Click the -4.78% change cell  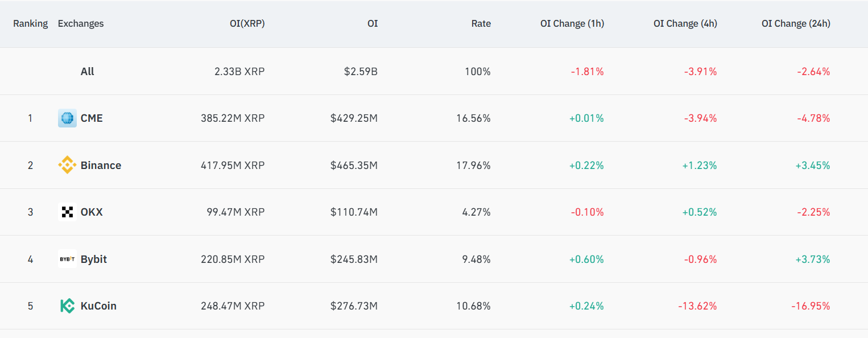(813, 118)
